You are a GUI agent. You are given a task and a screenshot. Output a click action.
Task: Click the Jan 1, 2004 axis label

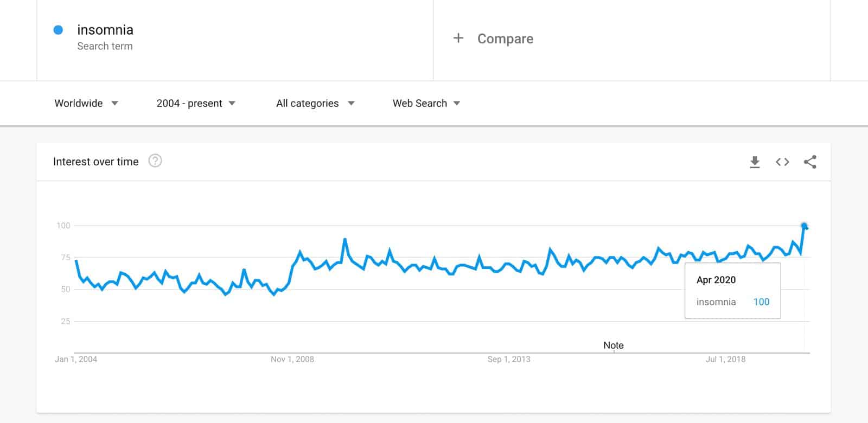click(76, 359)
